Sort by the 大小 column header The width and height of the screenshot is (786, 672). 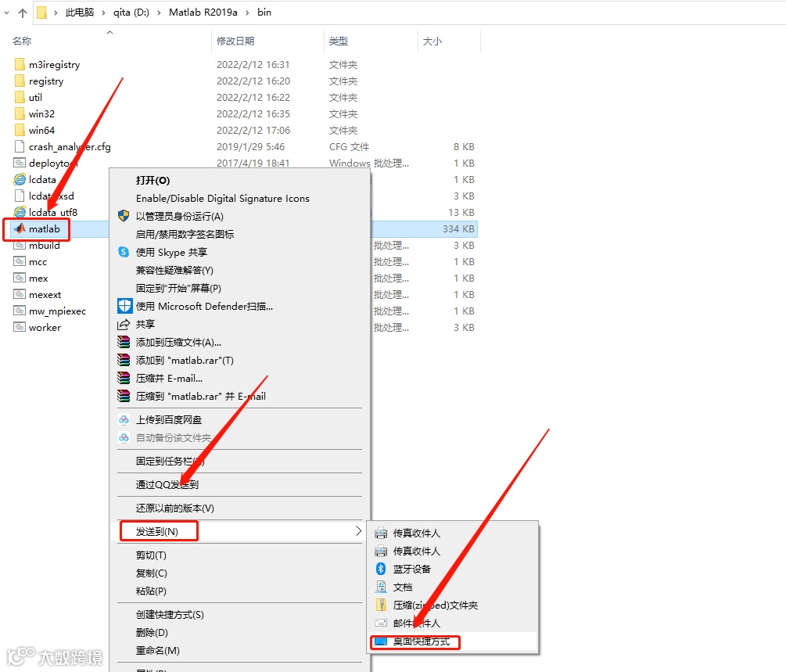click(432, 41)
